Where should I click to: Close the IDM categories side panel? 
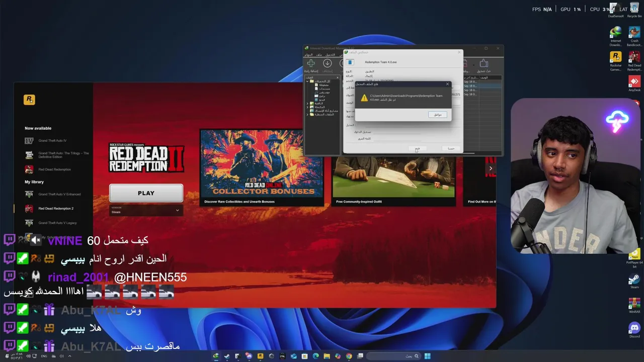coord(338,77)
